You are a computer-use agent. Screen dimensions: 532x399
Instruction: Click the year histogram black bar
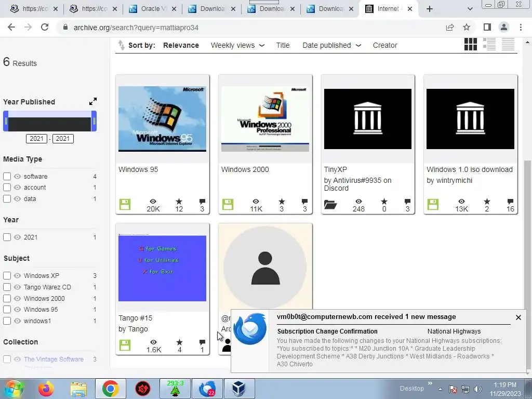[x=50, y=124]
